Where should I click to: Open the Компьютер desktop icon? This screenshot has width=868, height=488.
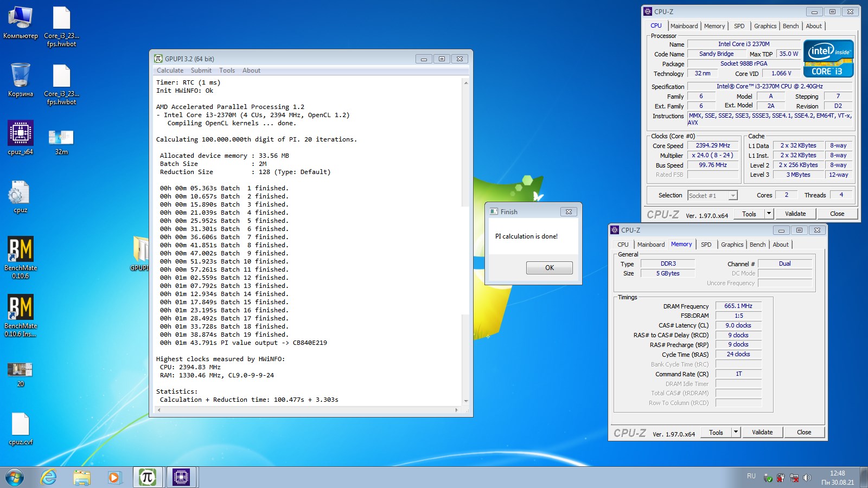click(21, 23)
